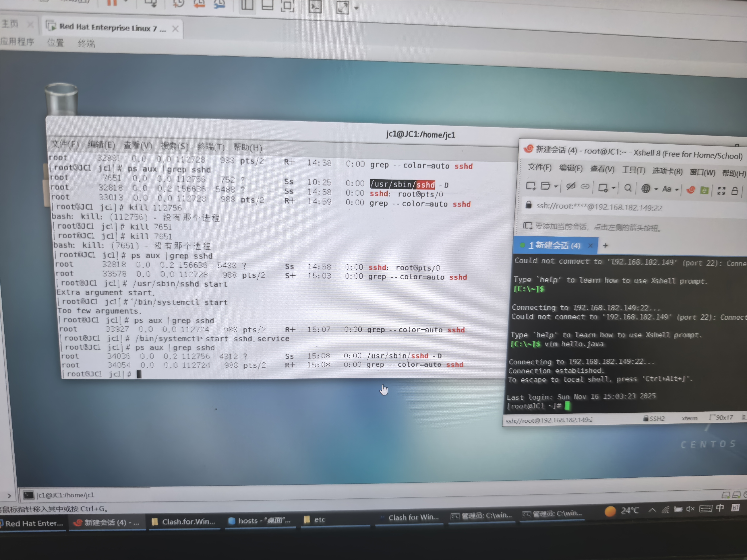Open 工具(T) menu in Xshell

coord(633,170)
